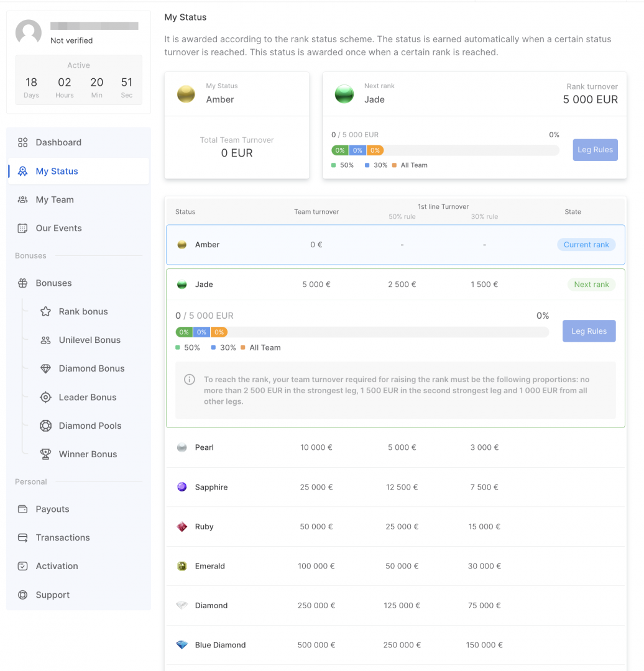Click the progress bar in Next rank card
Viewport: 644px width, 671px height.
(x=445, y=150)
